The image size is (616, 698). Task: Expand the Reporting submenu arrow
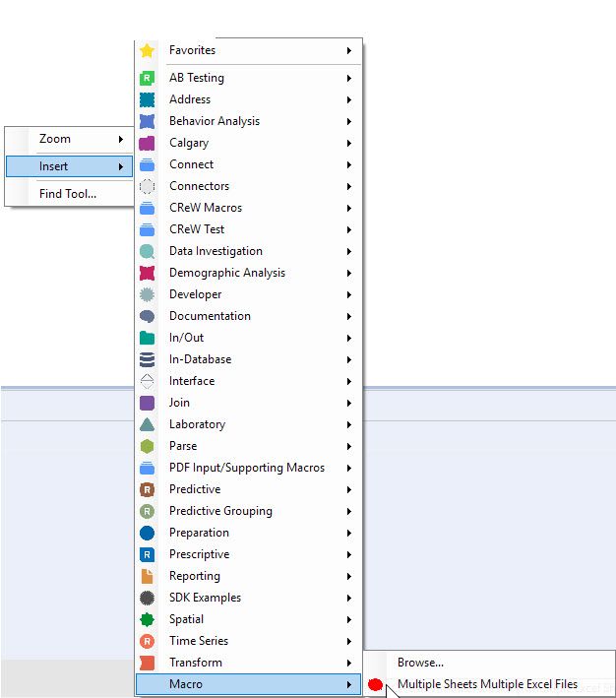click(x=349, y=577)
